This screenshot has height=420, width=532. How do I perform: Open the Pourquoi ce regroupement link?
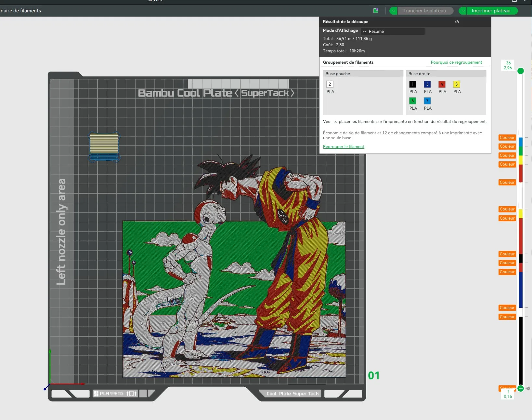456,62
